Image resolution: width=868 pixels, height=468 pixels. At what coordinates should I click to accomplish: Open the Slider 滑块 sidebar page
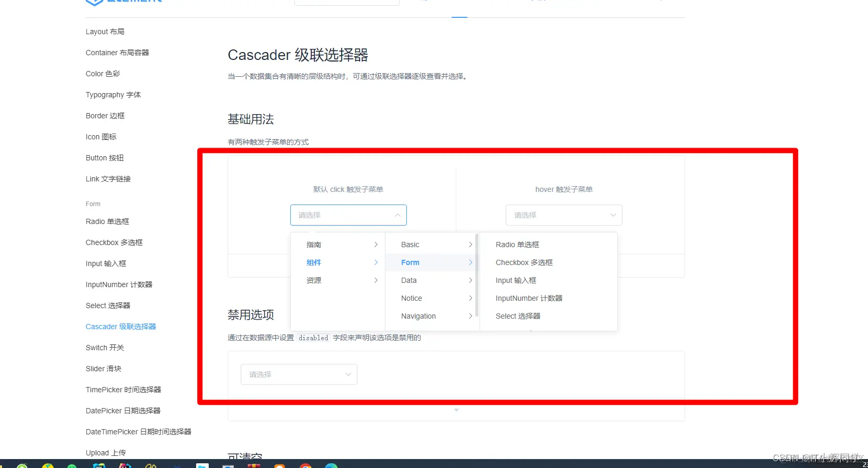point(104,369)
